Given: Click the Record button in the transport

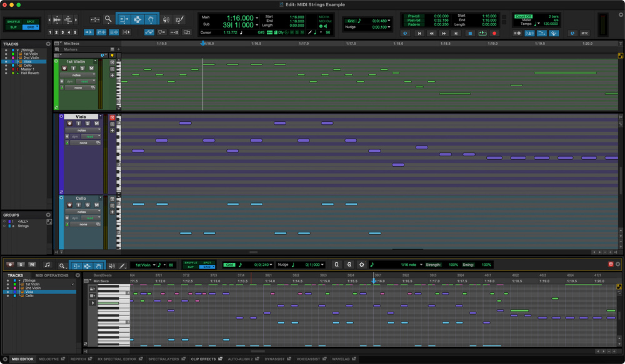Looking at the screenshot, I should tap(494, 34).
